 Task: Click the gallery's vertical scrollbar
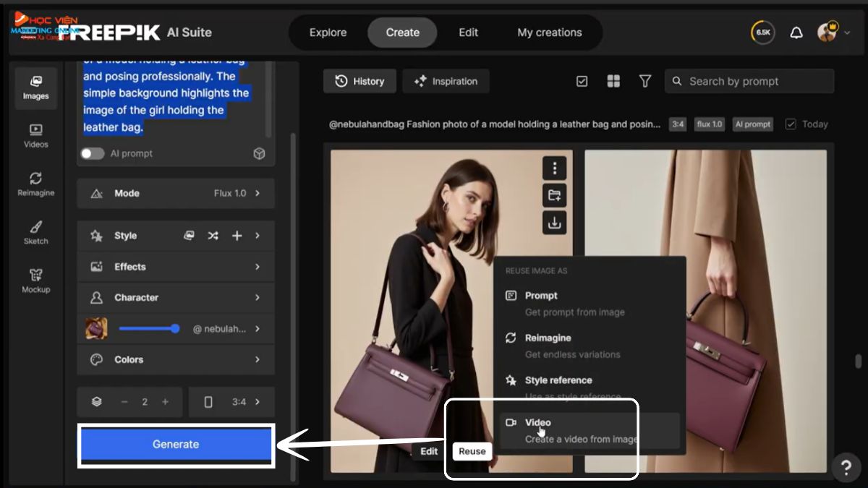(x=858, y=361)
